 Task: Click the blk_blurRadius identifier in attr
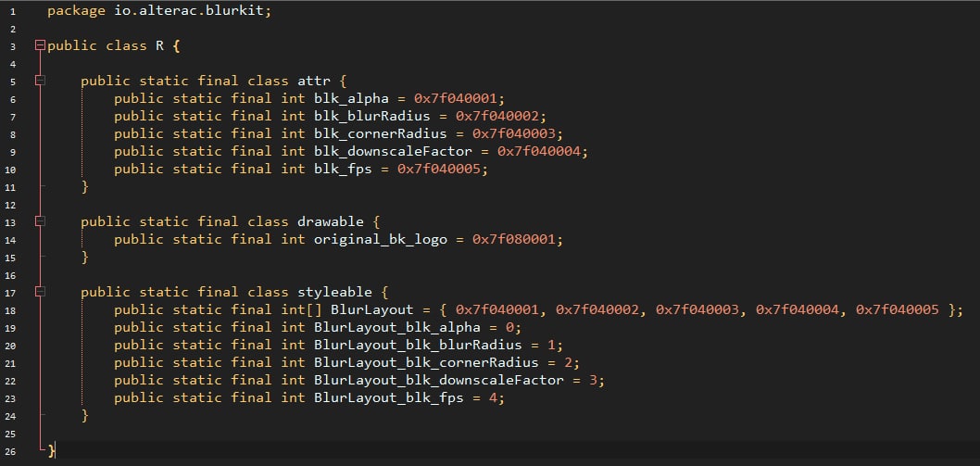click(371, 117)
